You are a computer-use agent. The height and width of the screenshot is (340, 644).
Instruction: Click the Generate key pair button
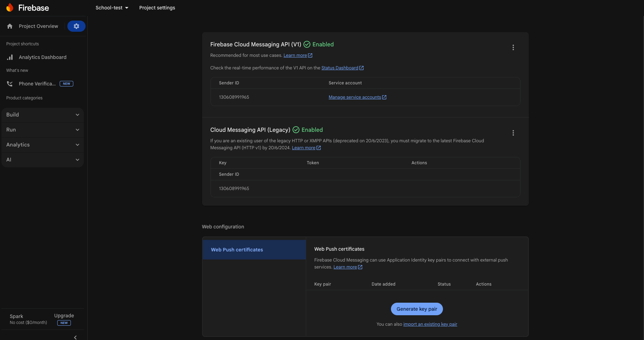pyautogui.click(x=416, y=309)
